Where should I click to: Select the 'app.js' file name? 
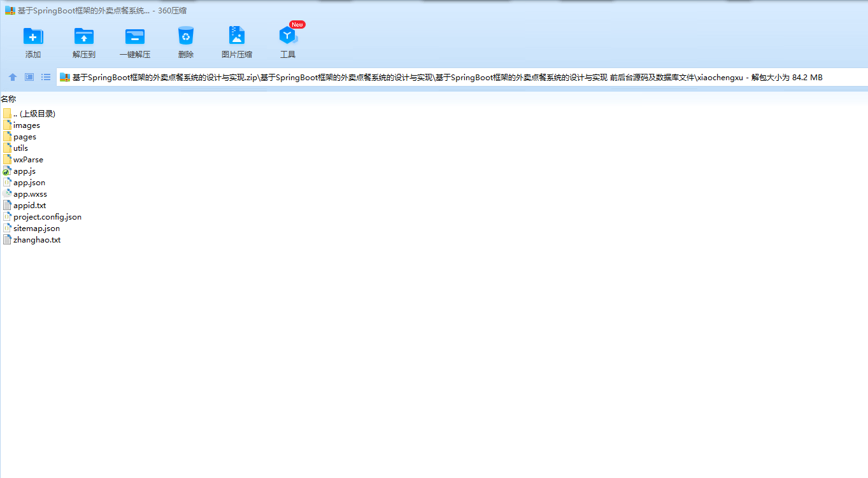point(24,171)
